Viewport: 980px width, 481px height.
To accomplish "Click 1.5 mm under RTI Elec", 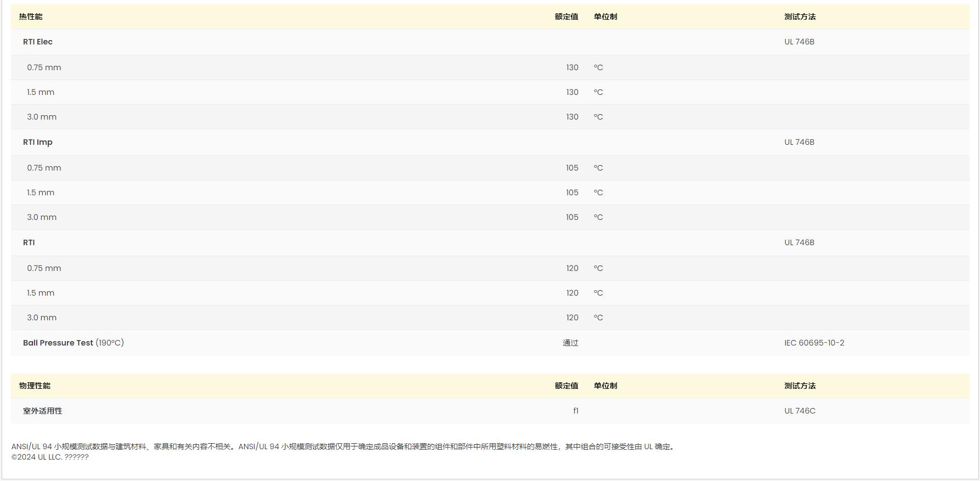I will point(41,92).
